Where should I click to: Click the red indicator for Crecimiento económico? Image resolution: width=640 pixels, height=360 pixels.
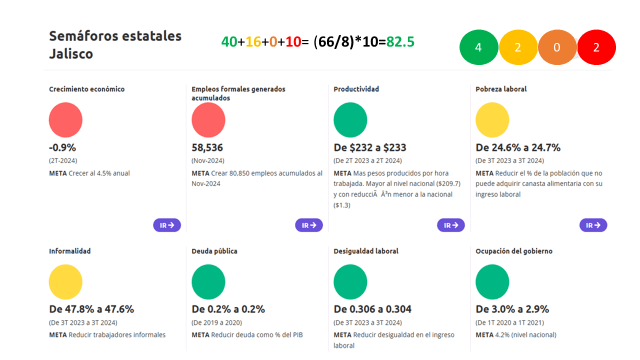tap(66, 120)
